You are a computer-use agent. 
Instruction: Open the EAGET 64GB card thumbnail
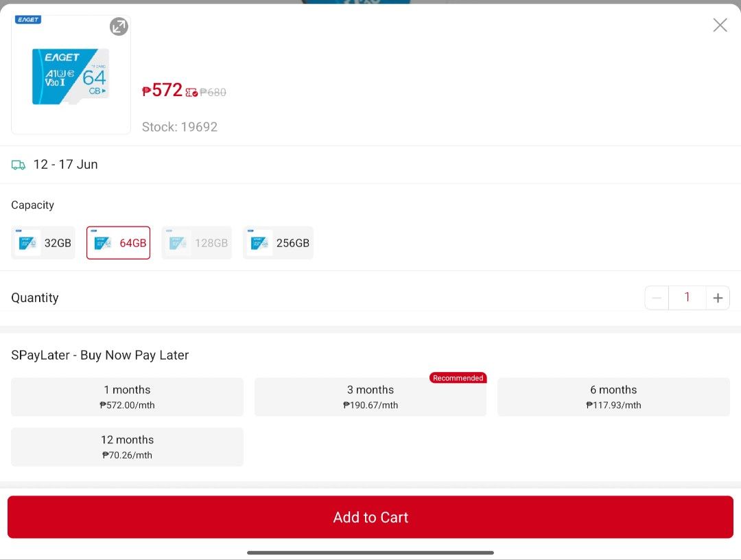coord(71,75)
